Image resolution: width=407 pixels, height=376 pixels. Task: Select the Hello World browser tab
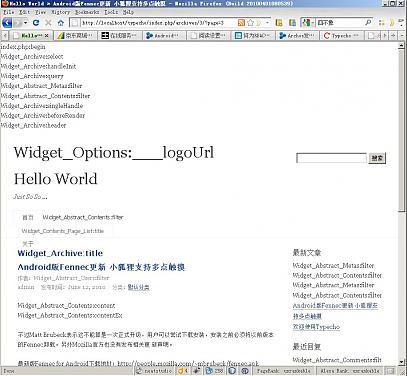point(31,35)
